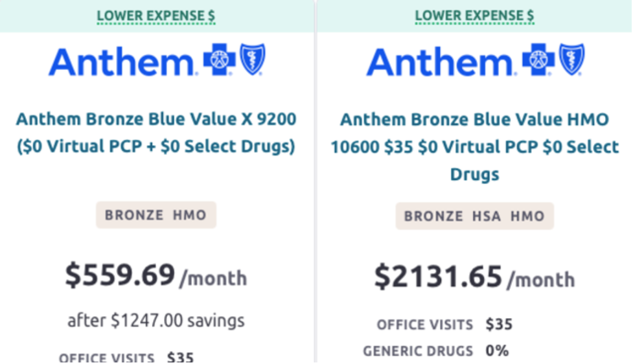This screenshot has width=633, height=364.
Task: Click the Blue Shield icon on right card
Action: [571, 60]
